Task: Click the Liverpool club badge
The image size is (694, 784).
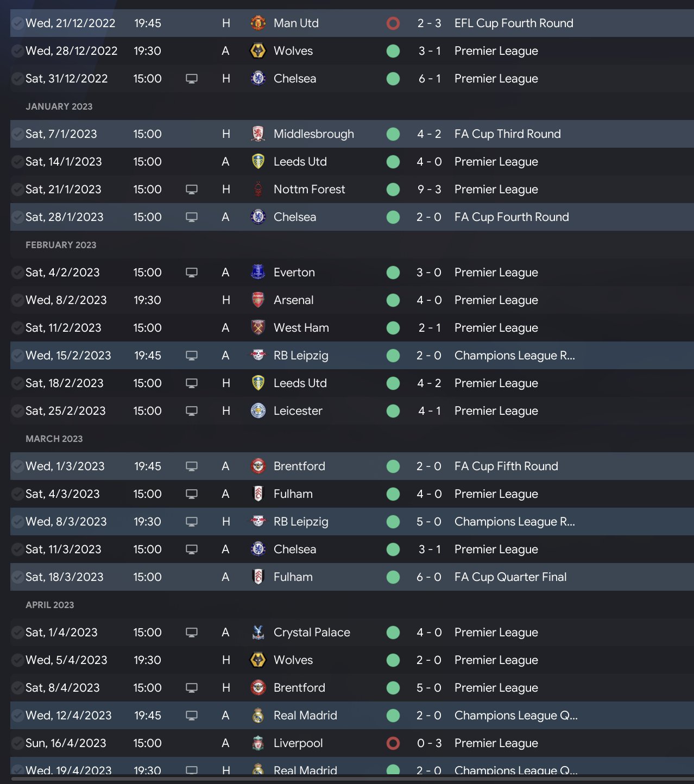Action: pyautogui.click(x=258, y=743)
